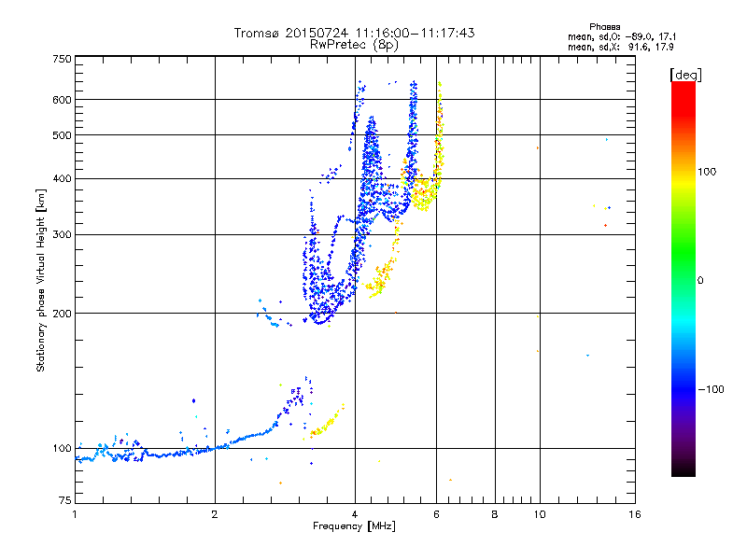747x560 pixels.
Task: Click the 'mean, sd,O: -89.0, 17.1' statistics line
Action: (622, 36)
